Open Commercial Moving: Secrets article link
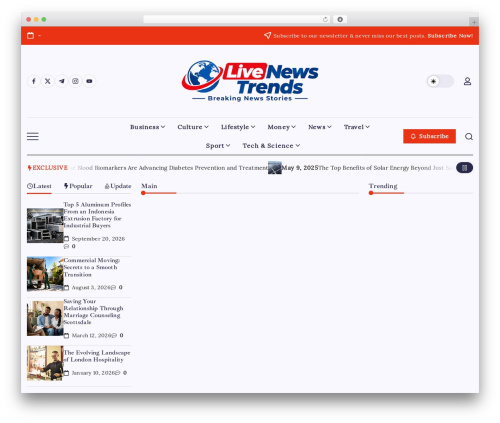 (x=92, y=267)
